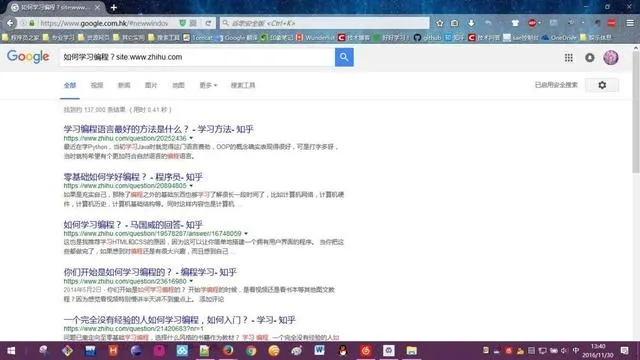Expand arrow beside answer/16748059 URL

tap(246, 233)
